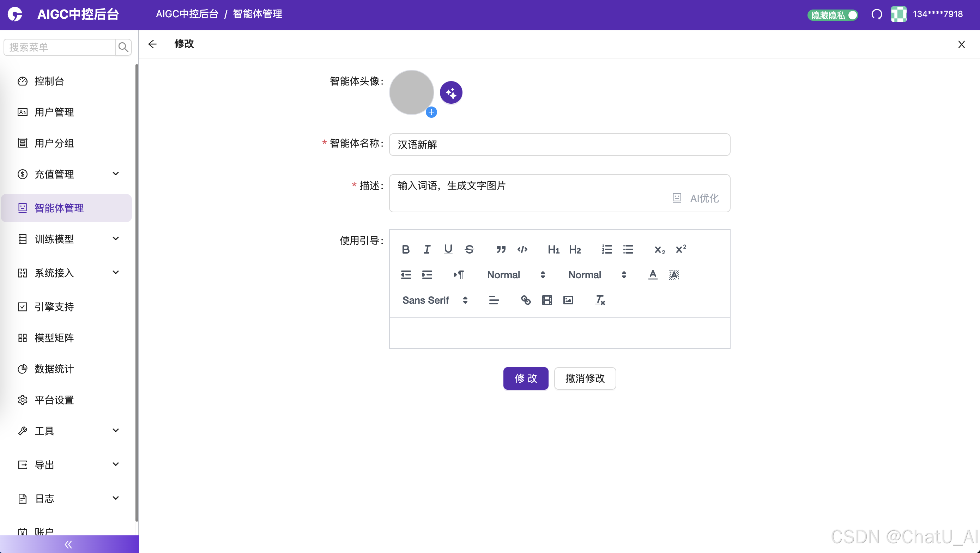
Task: Open 数据统计 in the sidebar
Action: point(54,369)
